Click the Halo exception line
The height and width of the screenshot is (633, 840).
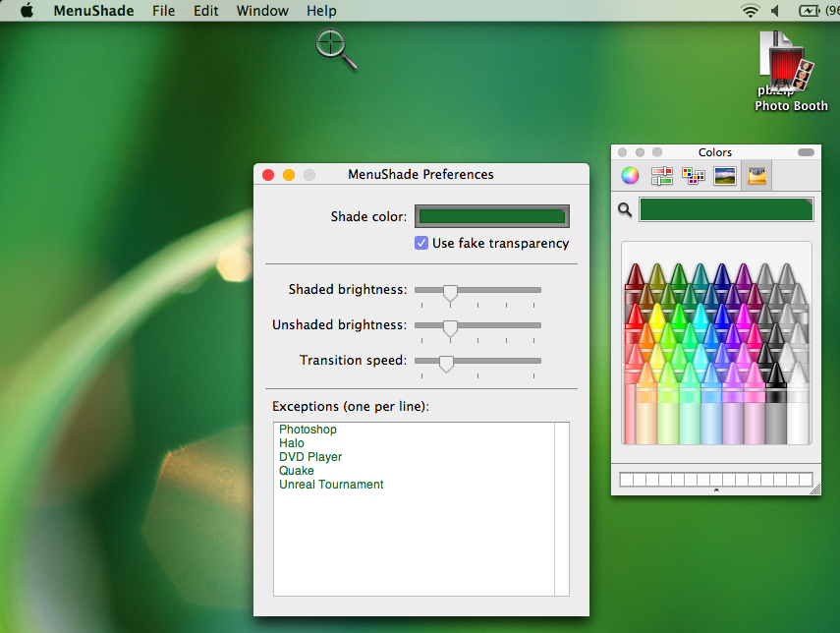(292, 443)
